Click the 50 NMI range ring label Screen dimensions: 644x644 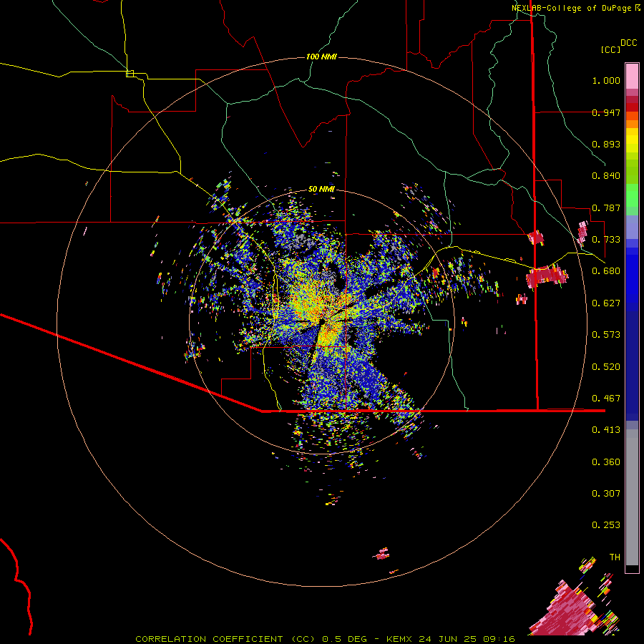321,189
